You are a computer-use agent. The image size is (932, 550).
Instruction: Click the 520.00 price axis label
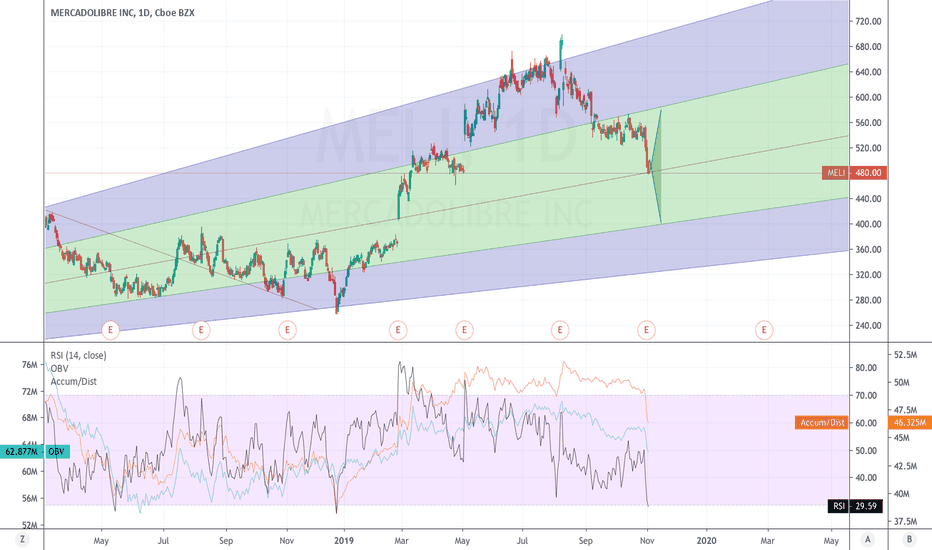click(x=868, y=148)
